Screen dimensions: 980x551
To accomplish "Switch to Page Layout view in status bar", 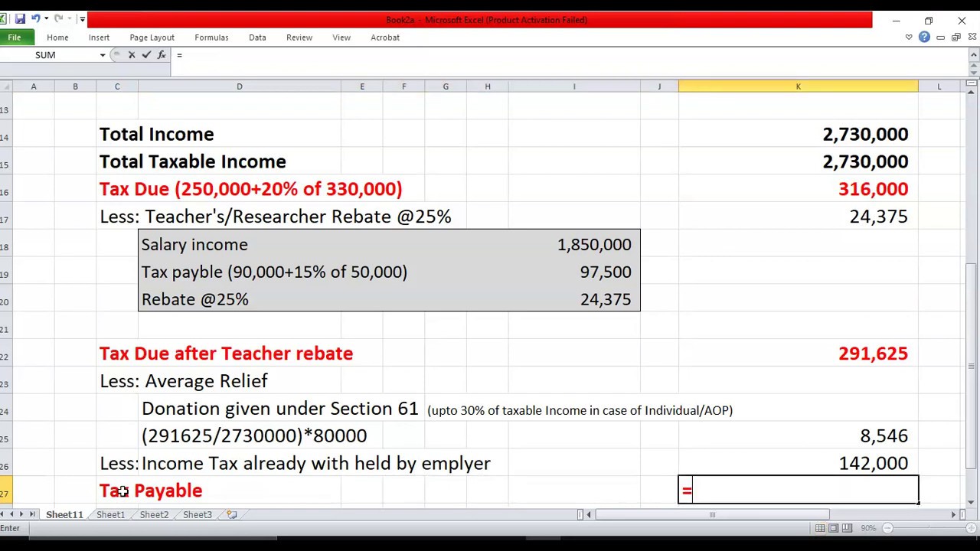I will (x=833, y=528).
